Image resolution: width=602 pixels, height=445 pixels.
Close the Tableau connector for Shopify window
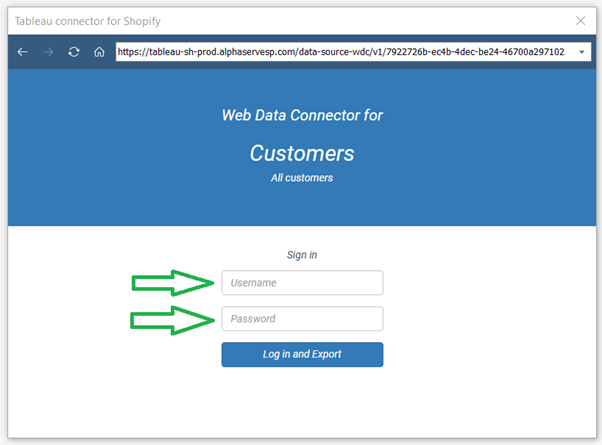580,21
